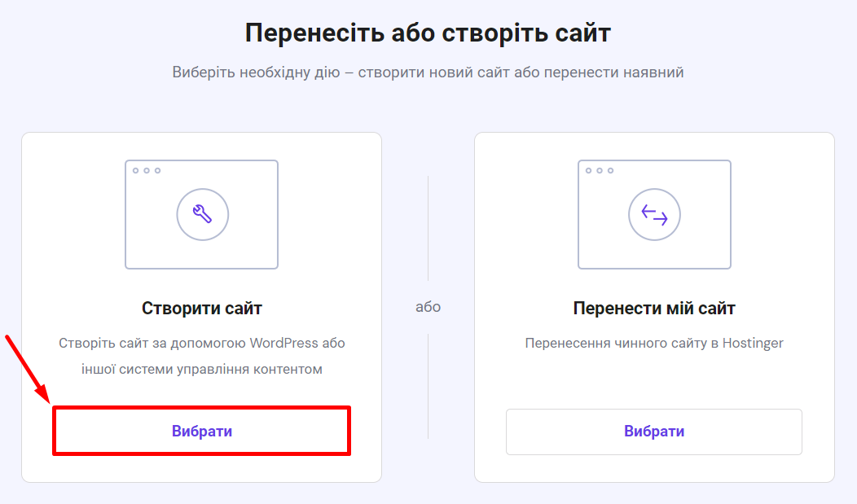The image size is (857, 504).
Task: Click the або divider label
Action: [x=428, y=307]
